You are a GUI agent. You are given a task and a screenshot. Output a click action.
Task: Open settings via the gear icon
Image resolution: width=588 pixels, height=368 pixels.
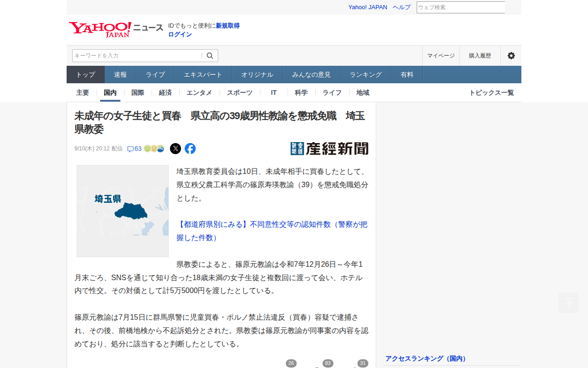click(511, 56)
